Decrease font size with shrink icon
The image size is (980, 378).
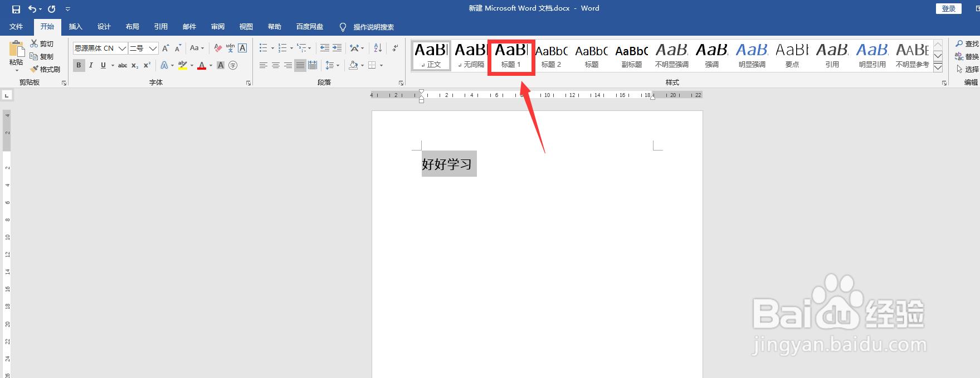click(178, 49)
